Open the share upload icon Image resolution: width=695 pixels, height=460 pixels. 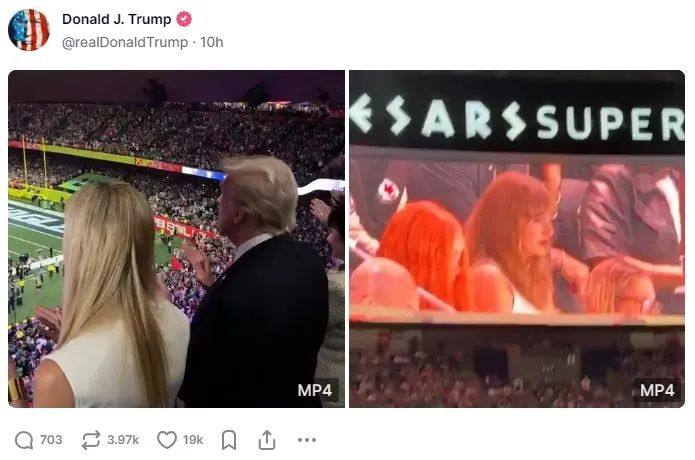coord(267,440)
